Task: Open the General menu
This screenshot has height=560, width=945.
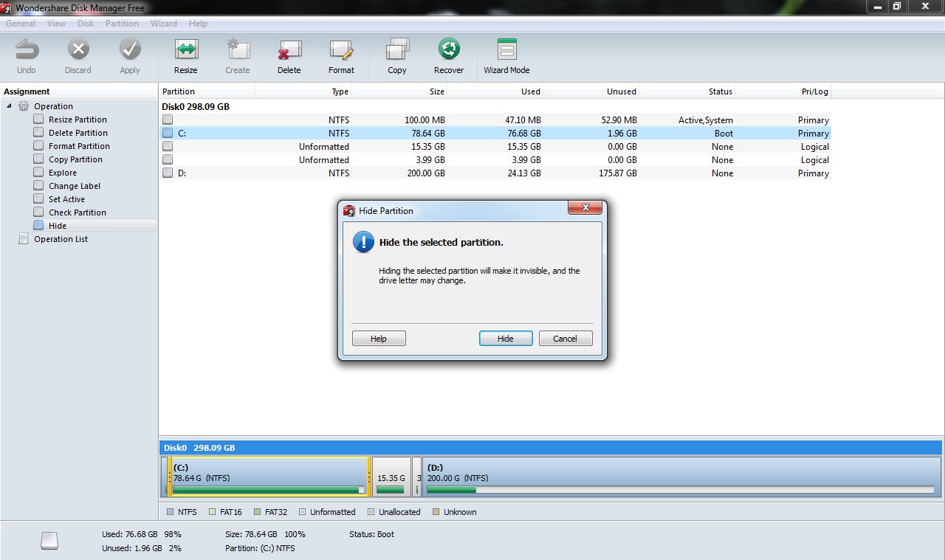Action: (x=21, y=24)
